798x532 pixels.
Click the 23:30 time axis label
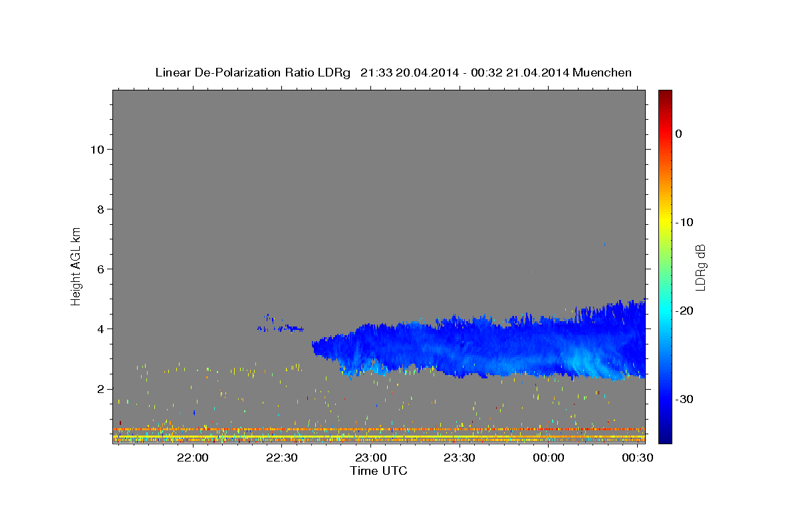(460, 458)
